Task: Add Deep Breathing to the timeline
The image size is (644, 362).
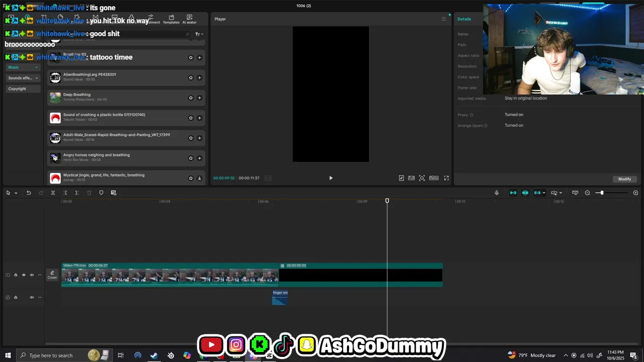Action: click(x=199, y=98)
